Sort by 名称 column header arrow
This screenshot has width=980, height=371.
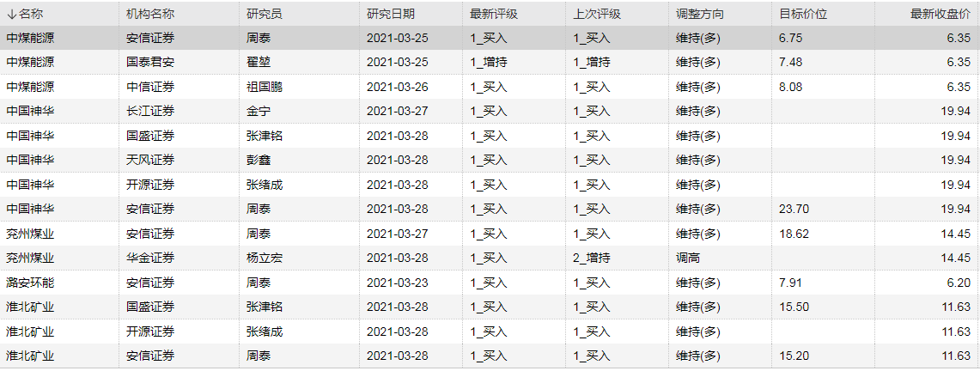(x=11, y=15)
